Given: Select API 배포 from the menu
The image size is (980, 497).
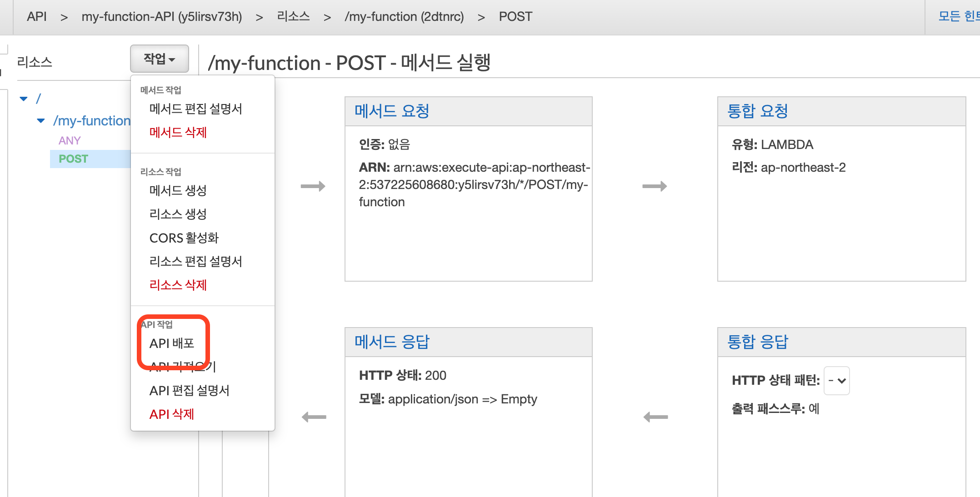Looking at the screenshot, I should point(172,343).
